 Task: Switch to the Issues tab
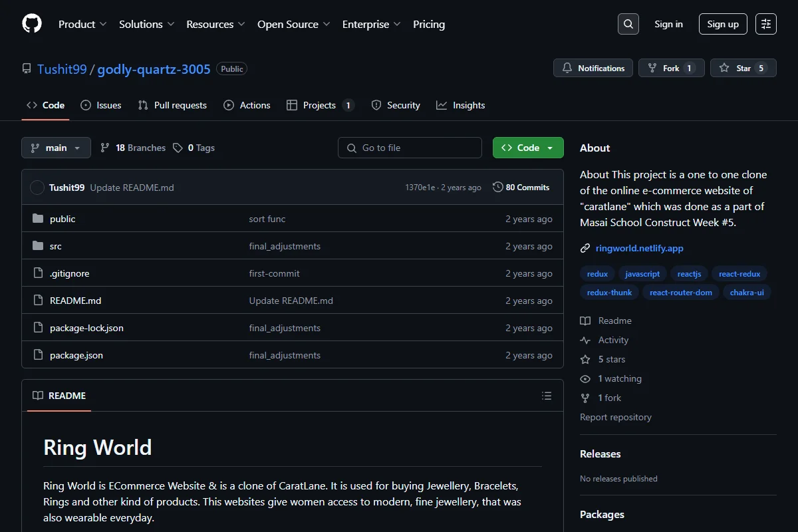tap(101, 105)
